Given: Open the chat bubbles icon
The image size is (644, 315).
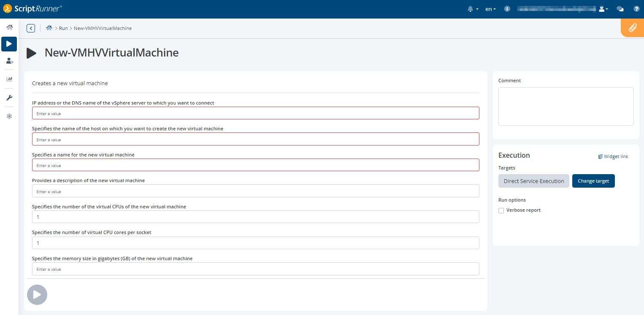Looking at the screenshot, I should [620, 9].
